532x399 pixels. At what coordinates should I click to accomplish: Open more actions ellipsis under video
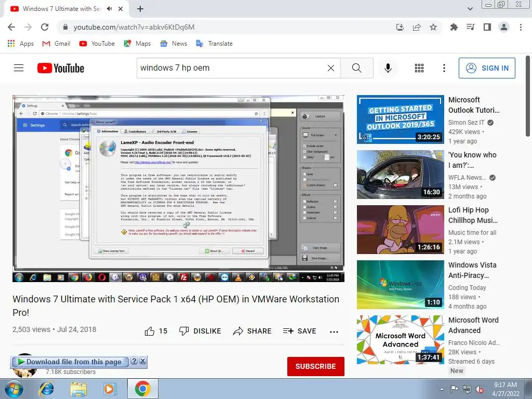pyautogui.click(x=334, y=331)
